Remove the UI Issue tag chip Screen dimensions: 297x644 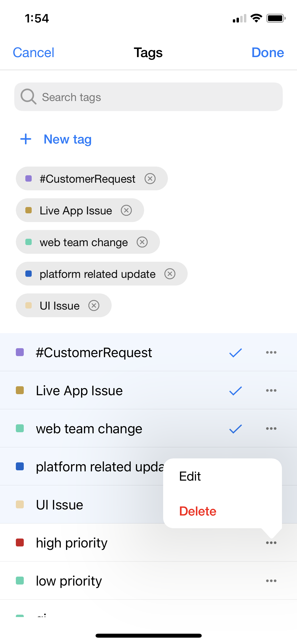[94, 305]
